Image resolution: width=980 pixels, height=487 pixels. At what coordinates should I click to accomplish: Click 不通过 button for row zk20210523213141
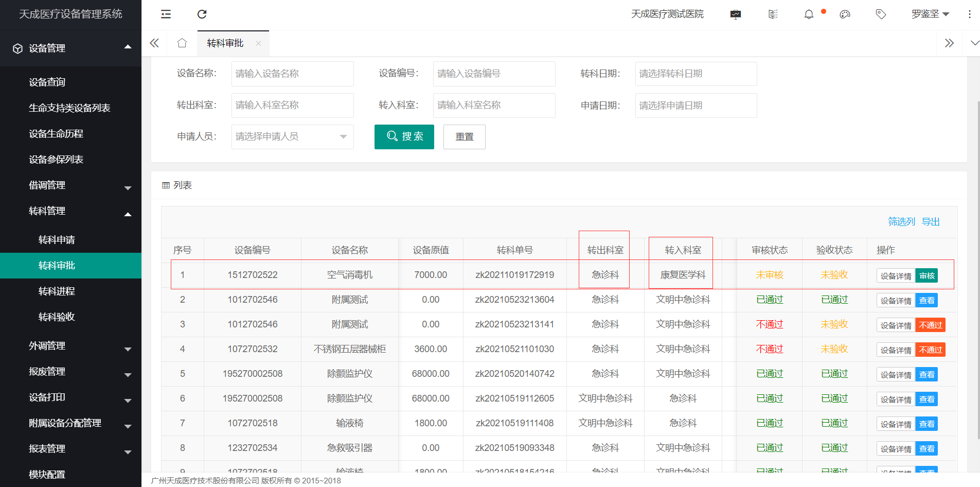pyautogui.click(x=931, y=325)
